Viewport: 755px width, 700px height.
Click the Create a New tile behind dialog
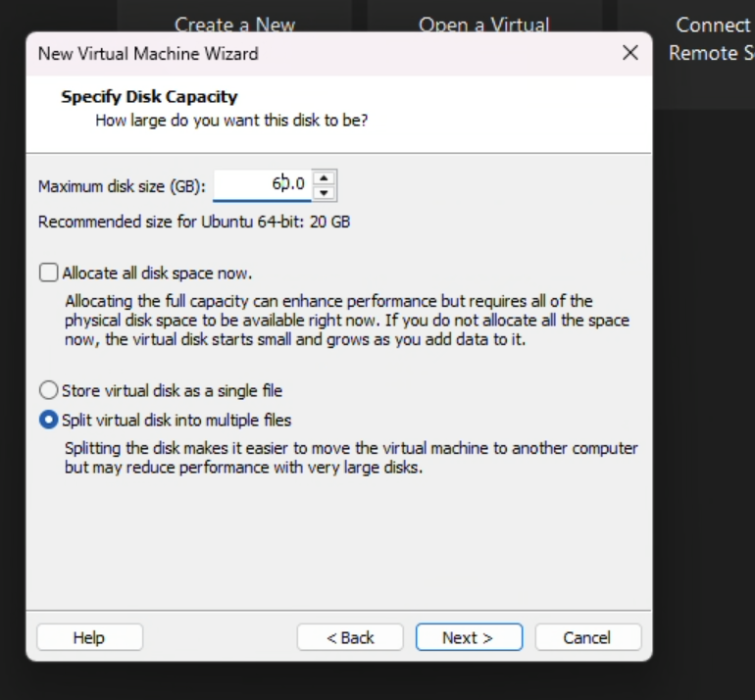click(234, 20)
